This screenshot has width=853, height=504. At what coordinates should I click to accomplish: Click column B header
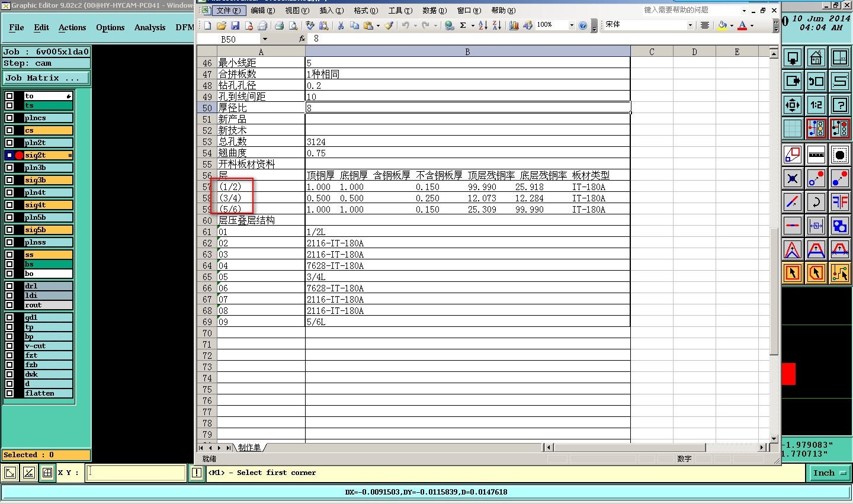(x=467, y=52)
